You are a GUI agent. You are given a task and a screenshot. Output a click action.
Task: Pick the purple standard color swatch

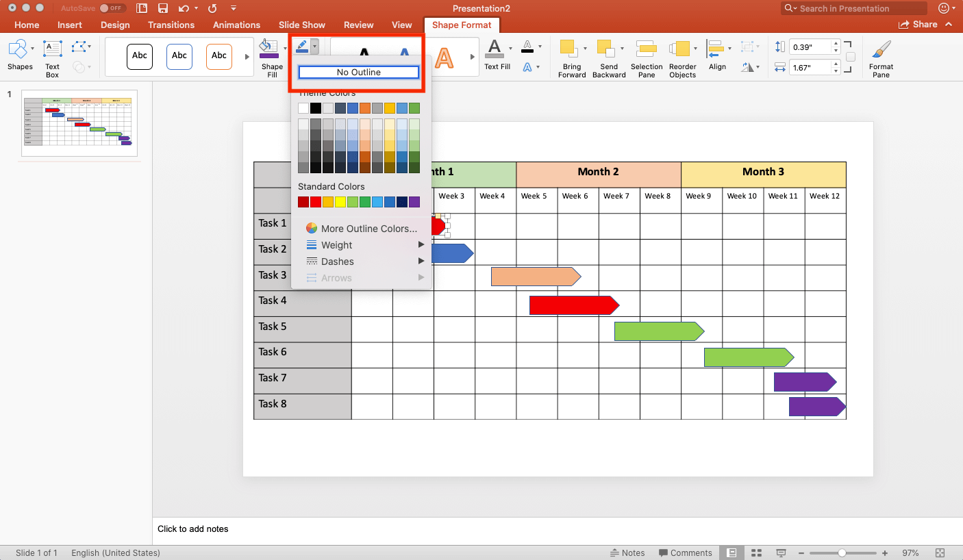point(414,202)
